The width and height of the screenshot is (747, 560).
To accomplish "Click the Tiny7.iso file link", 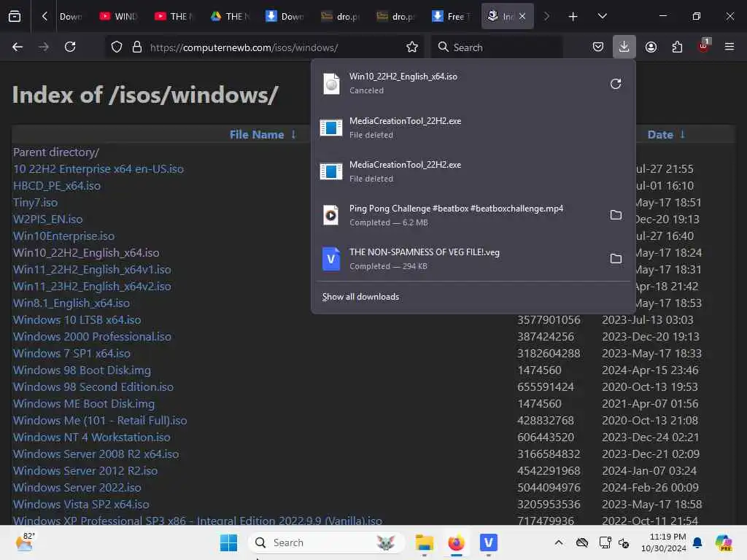I will 35,203.
